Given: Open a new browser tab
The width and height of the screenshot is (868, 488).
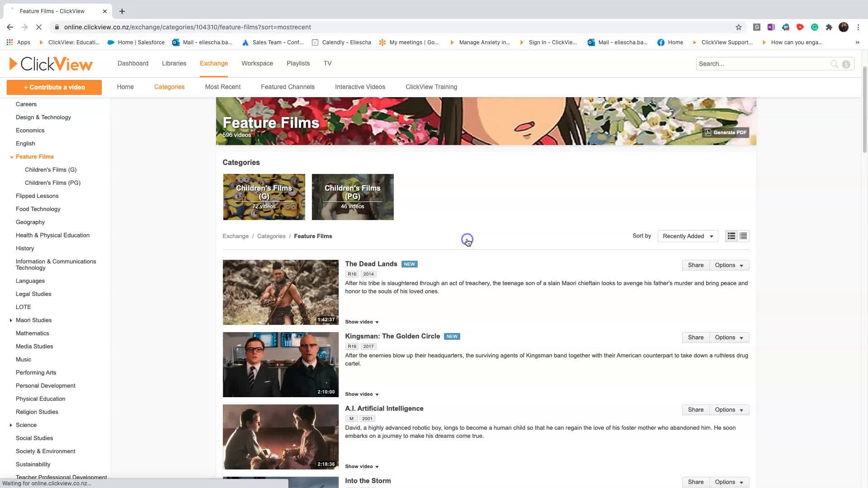Looking at the screenshot, I should (122, 11).
